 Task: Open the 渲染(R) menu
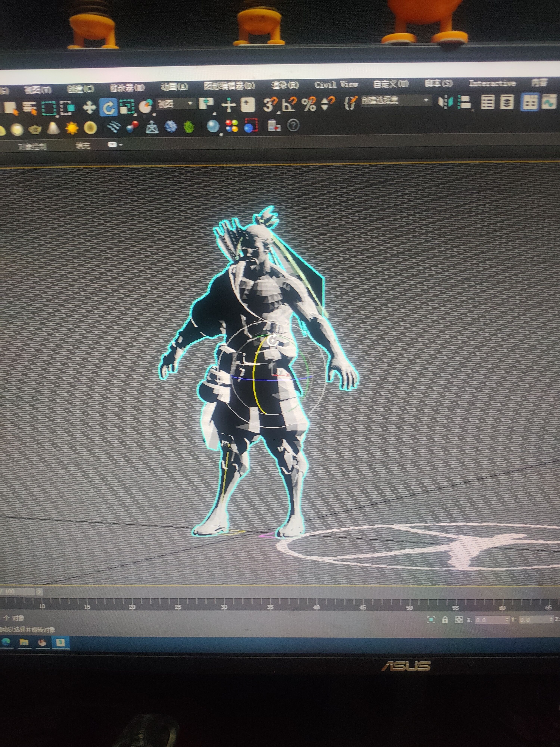tap(284, 85)
